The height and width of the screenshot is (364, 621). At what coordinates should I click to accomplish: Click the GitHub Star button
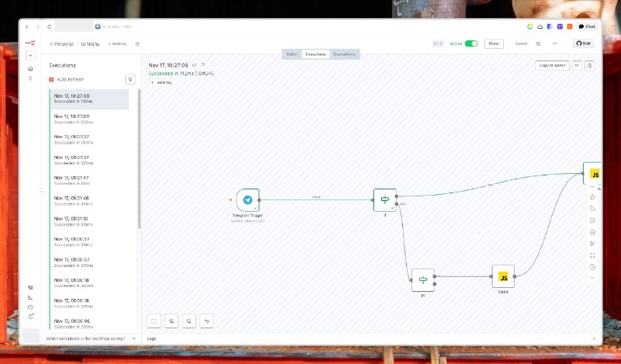point(583,43)
